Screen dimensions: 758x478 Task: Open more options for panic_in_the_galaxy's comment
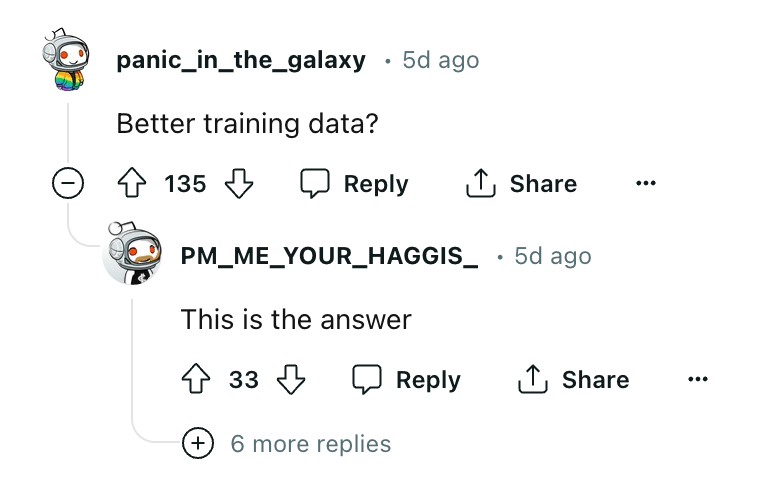(x=646, y=184)
